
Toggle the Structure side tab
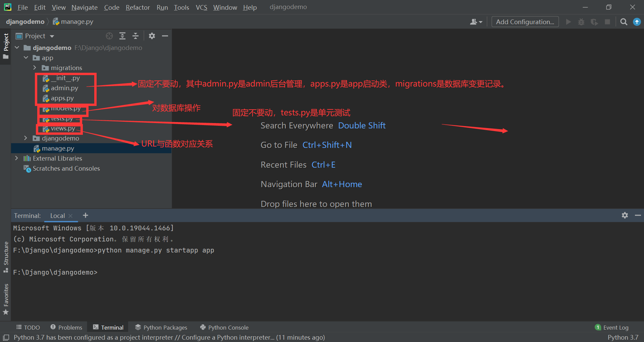pyautogui.click(x=6, y=257)
